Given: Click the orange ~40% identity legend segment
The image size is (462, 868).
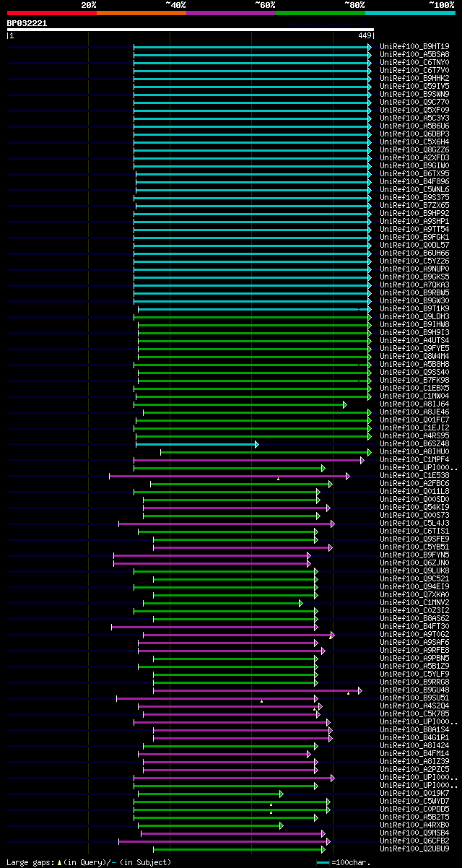Looking at the screenshot, I should (x=141, y=13).
